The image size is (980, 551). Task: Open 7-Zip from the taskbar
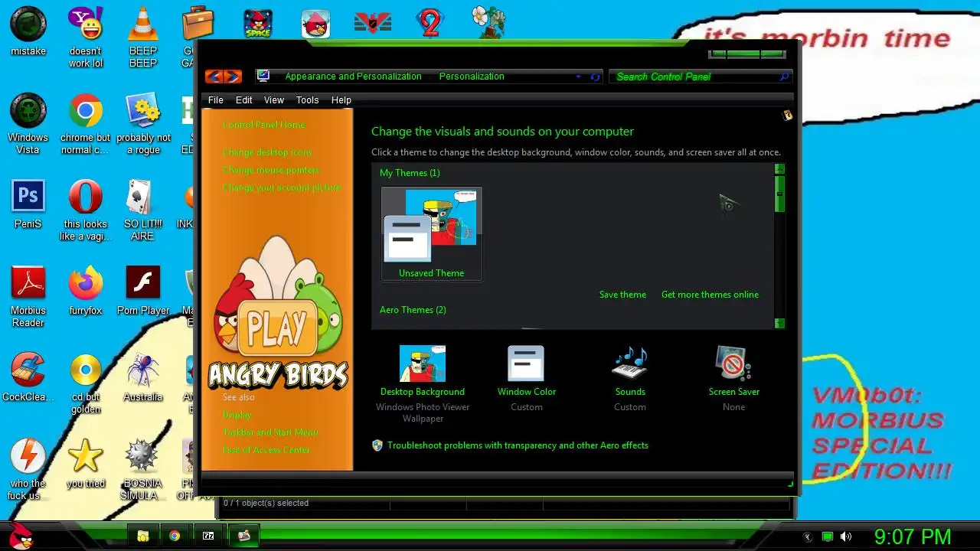(208, 536)
